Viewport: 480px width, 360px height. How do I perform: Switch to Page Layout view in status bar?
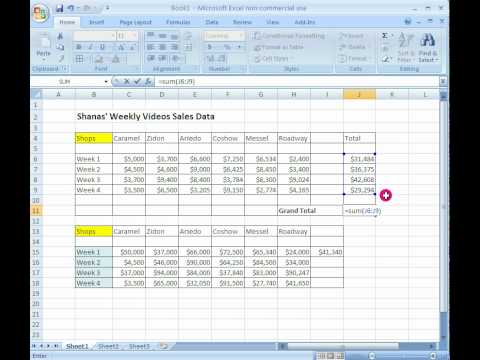click(x=330, y=356)
